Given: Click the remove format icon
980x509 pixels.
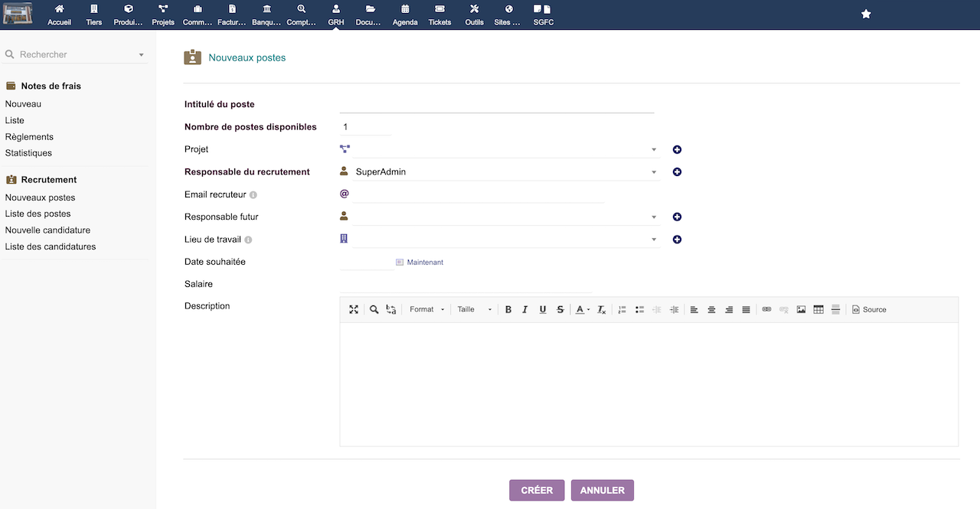Looking at the screenshot, I should [602, 309].
